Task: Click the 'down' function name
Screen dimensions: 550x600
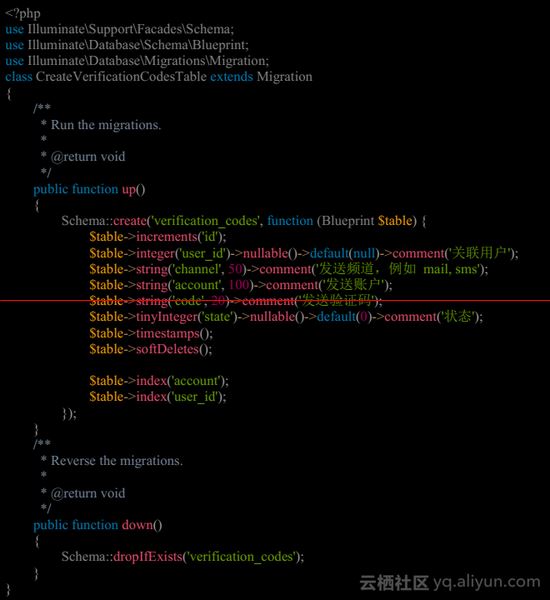Action: pos(137,525)
